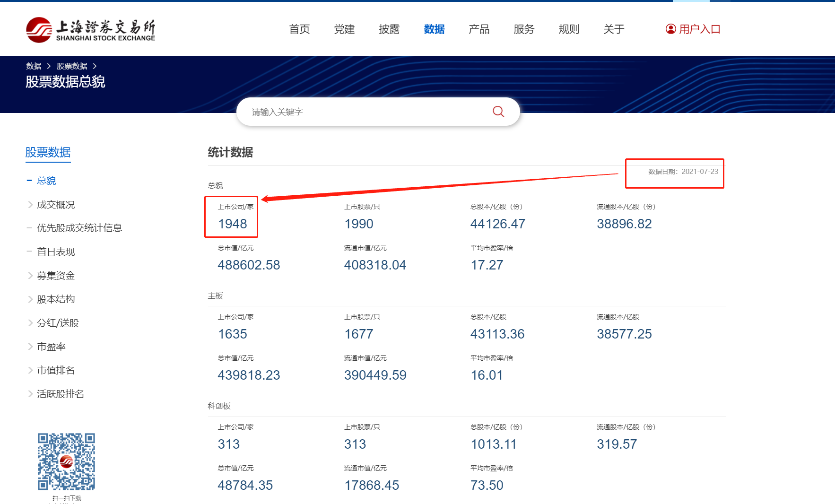Expand the 成交概况 sidebar section
Image resolution: width=835 pixels, height=504 pixels.
click(55, 204)
